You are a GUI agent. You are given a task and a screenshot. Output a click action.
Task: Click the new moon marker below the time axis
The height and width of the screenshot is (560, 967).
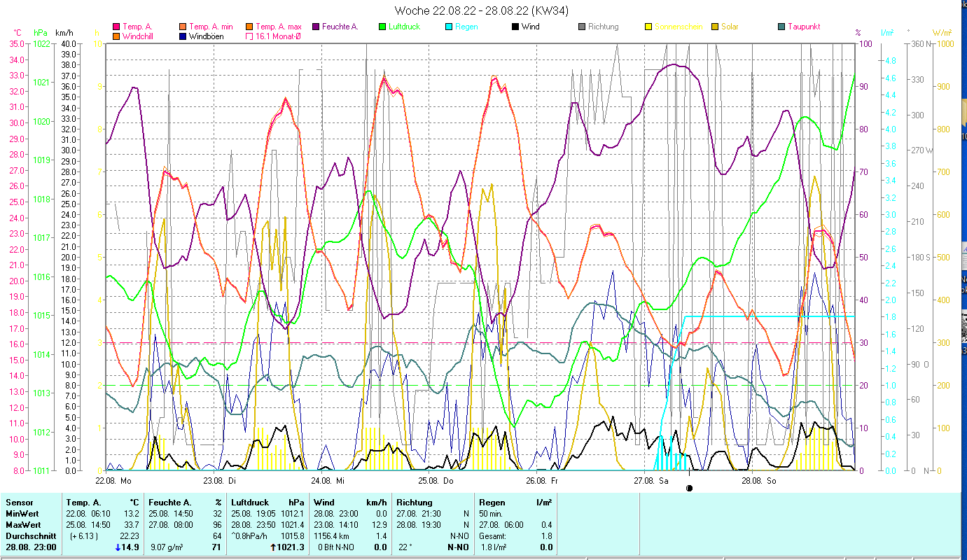689,488
